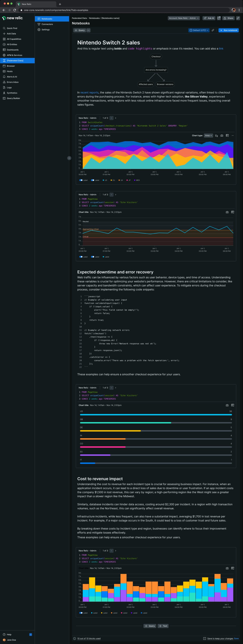
Task: Open the Default (UTC) timezone dropdown
Action: 199,30
